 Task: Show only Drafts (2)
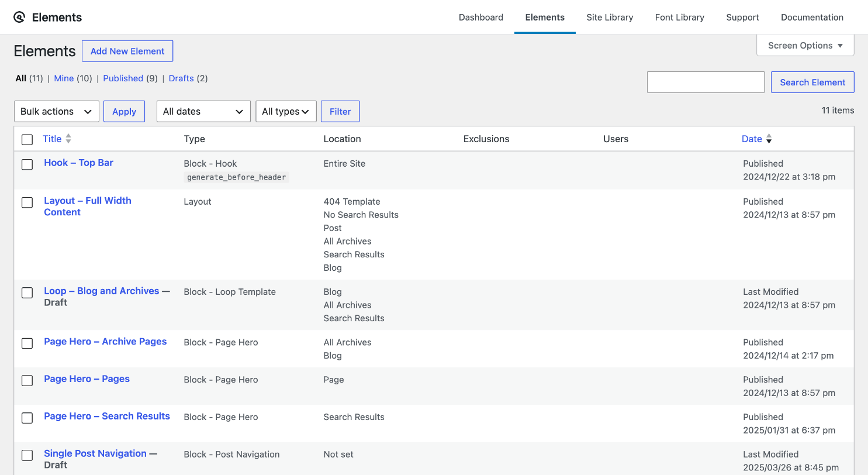[188, 78]
